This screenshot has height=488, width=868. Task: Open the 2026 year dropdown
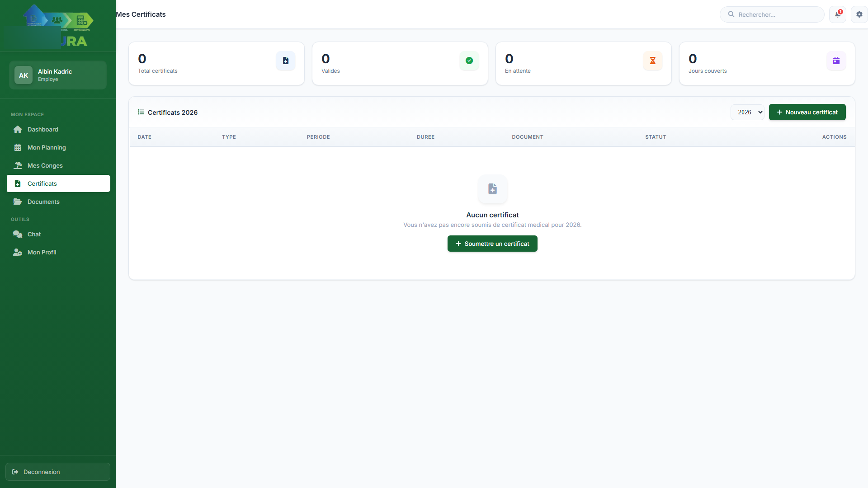[x=747, y=112]
